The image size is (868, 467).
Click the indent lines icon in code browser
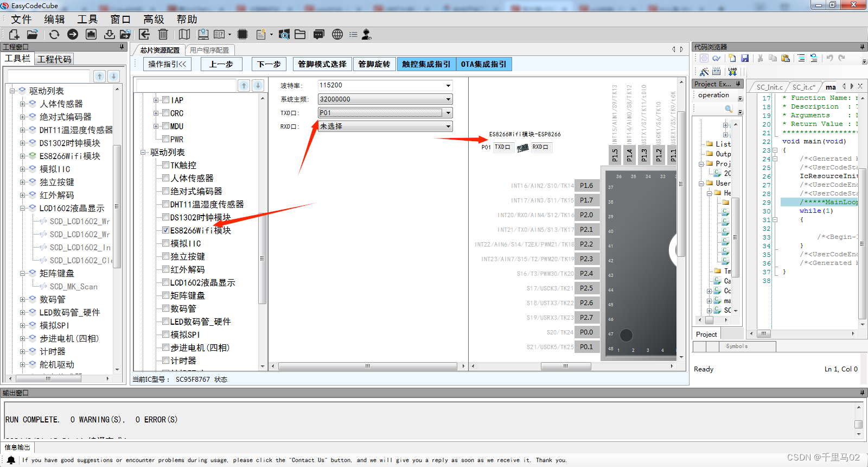click(x=801, y=58)
